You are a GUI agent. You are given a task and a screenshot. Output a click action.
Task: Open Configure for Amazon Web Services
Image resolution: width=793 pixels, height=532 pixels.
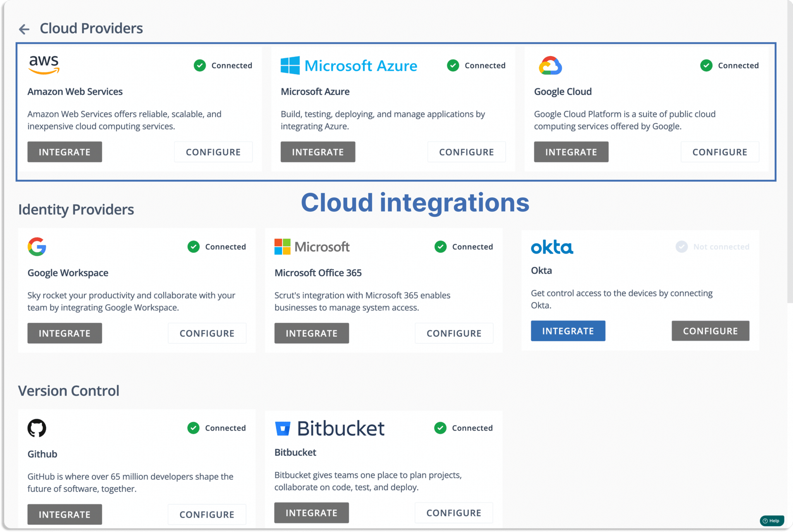pos(213,152)
